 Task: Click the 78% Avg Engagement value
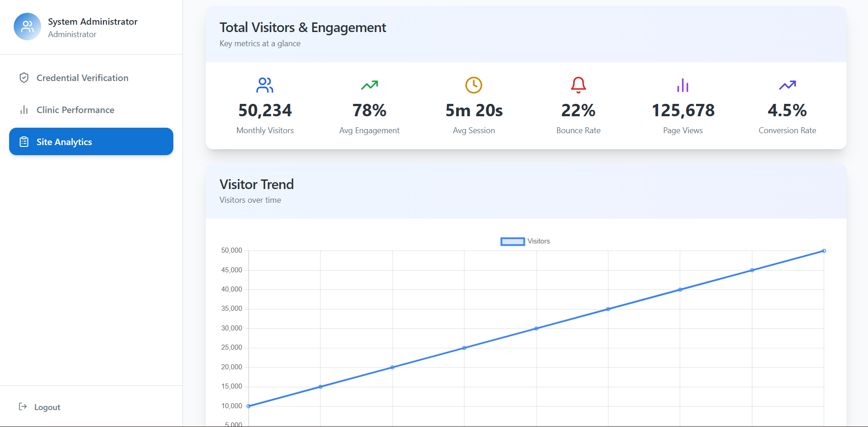tap(370, 110)
